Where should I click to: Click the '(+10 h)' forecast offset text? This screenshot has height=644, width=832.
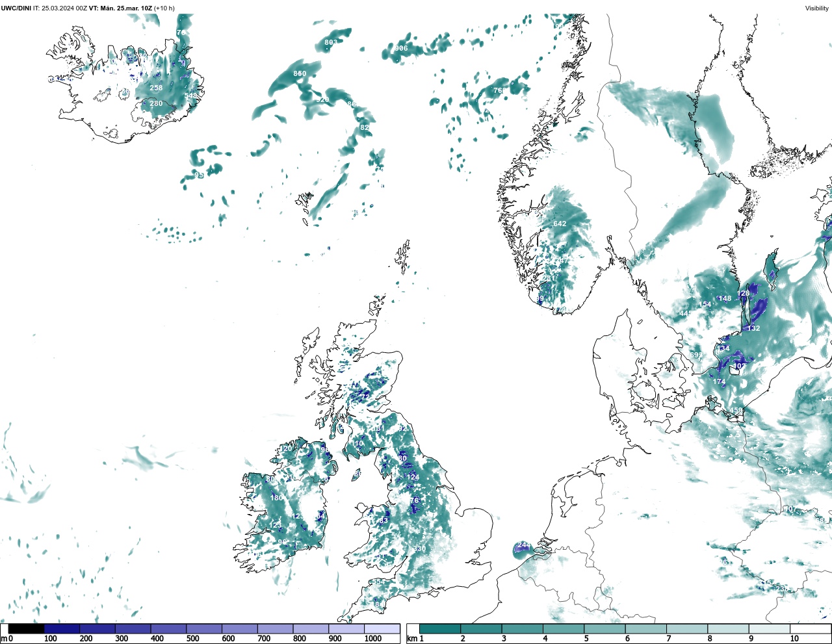point(164,8)
